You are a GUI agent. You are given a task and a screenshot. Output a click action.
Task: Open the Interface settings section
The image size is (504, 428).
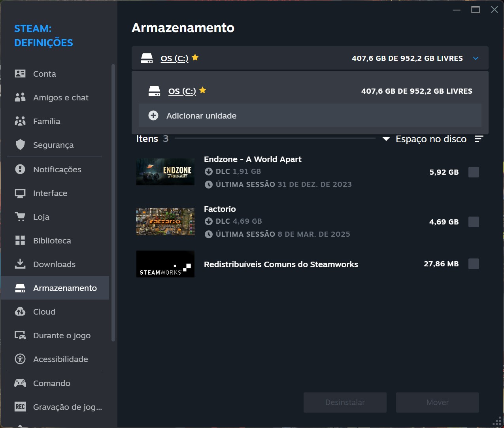50,193
